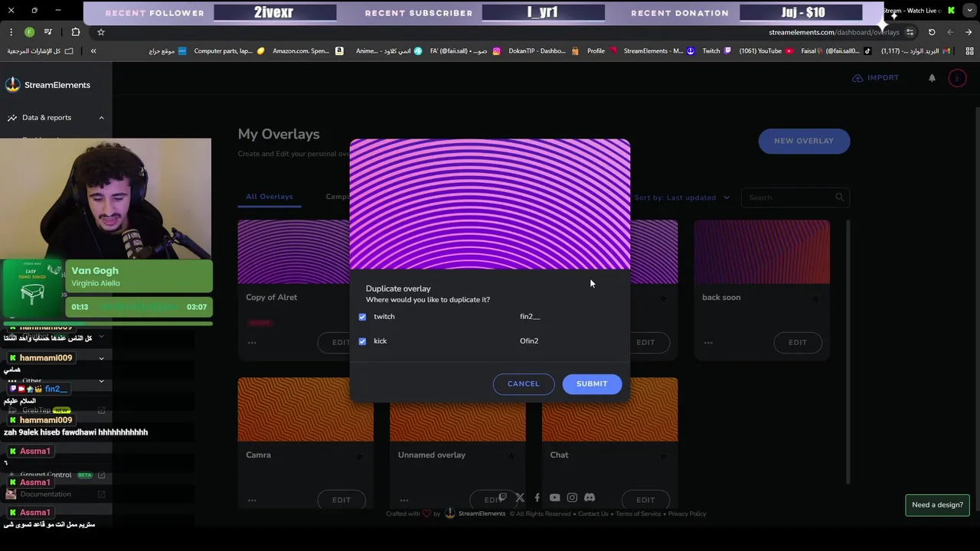Switch to the All Overlays tab

(x=269, y=197)
